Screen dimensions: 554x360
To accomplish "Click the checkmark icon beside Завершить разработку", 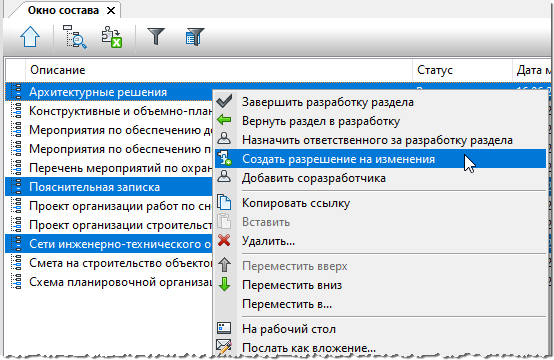I will click(224, 101).
